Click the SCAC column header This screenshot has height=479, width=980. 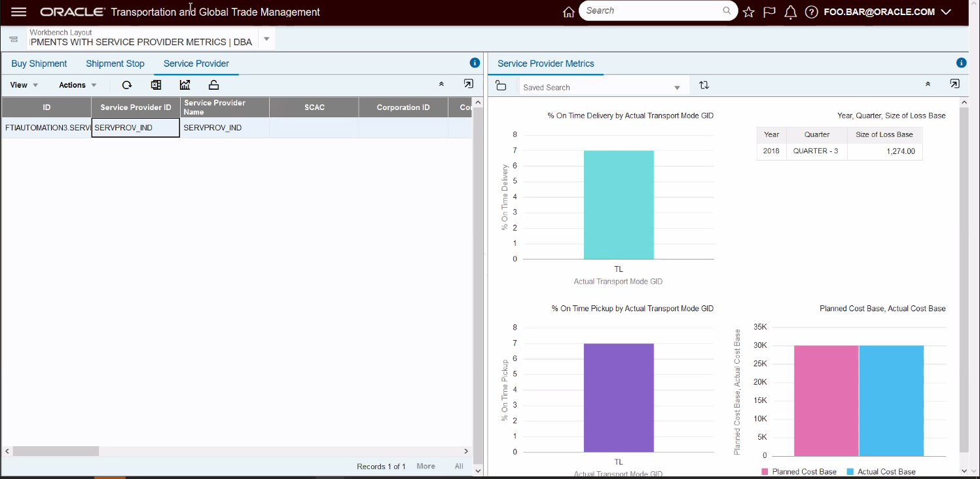point(314,107)
